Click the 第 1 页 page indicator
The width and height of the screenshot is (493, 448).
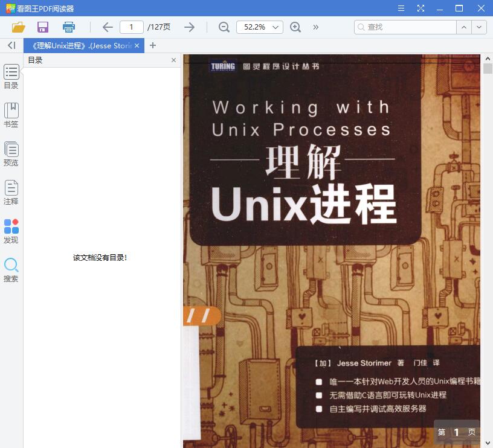tap(457, 432)
